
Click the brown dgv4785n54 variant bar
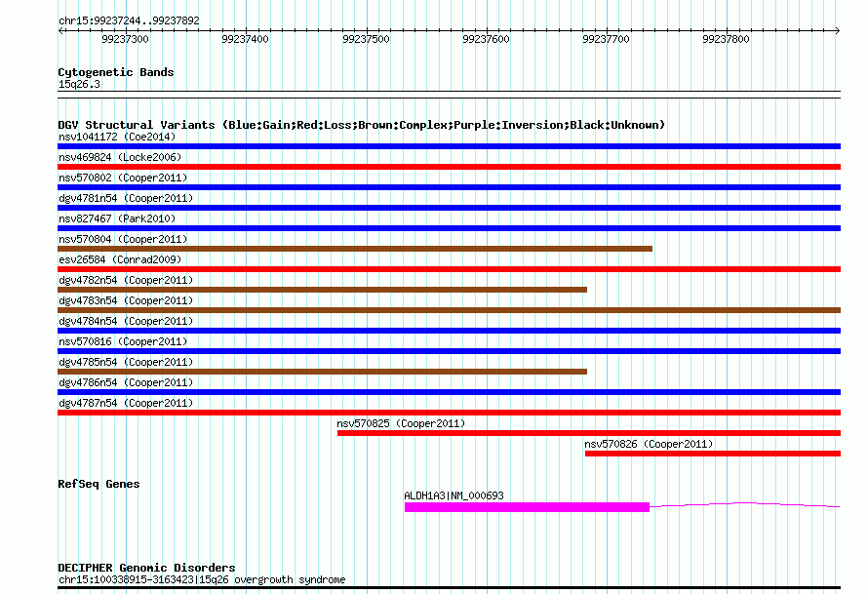[322, 372]
